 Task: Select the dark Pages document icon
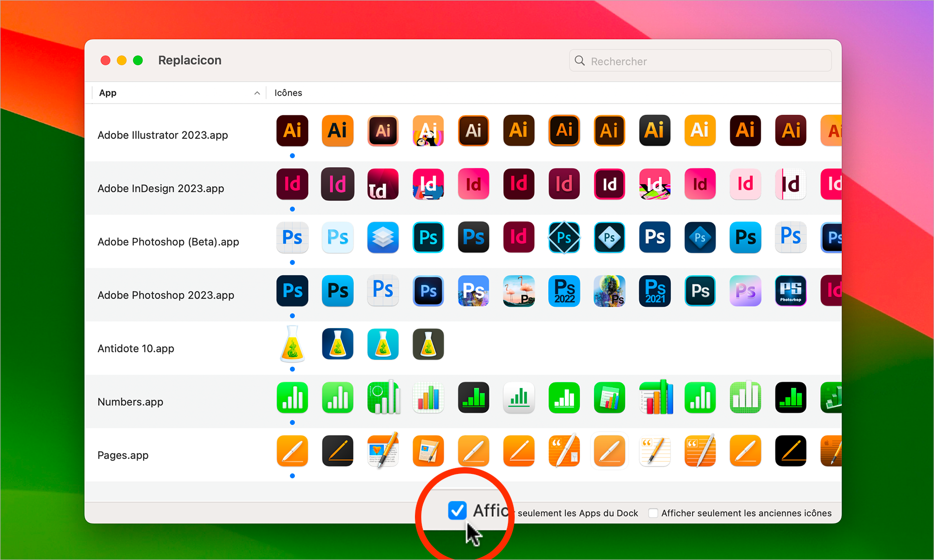[336, 455]
